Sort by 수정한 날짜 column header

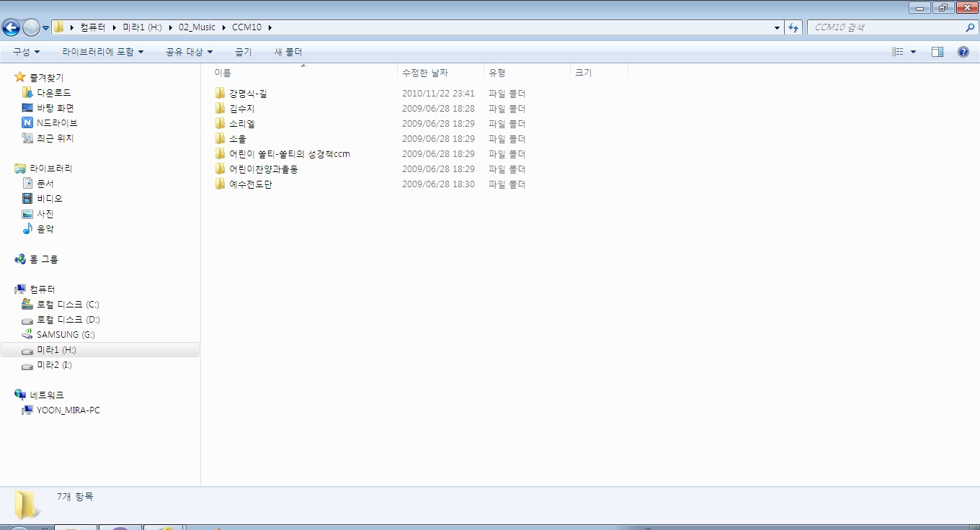pyautogui.click(x=425, y=73)
